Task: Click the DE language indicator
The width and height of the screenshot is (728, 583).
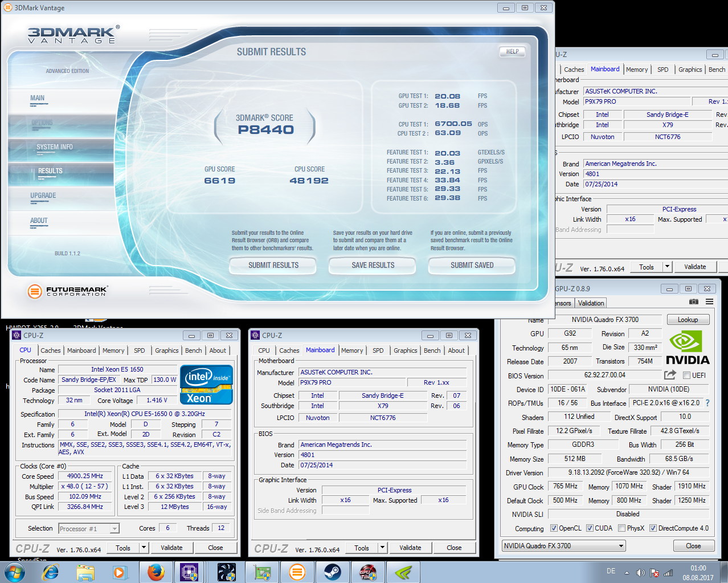Action: (x=611, y=571)
